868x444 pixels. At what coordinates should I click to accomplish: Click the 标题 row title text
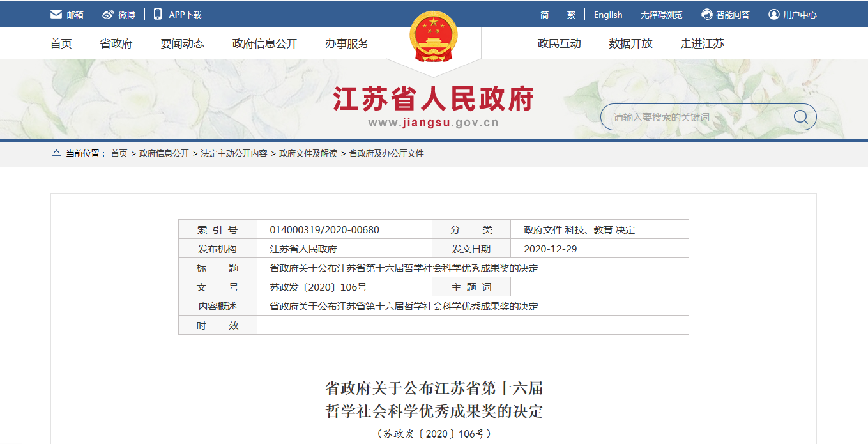(x=404, y=268)
